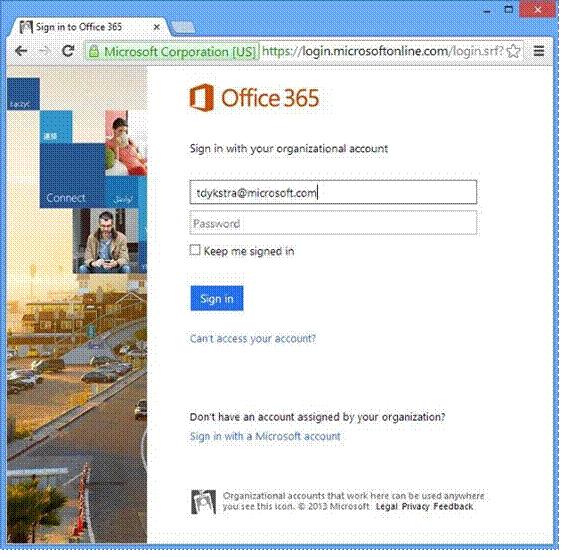Click photo of woman drinking from a cup
This screenshot has width=564, height=557.
point(126,143)
